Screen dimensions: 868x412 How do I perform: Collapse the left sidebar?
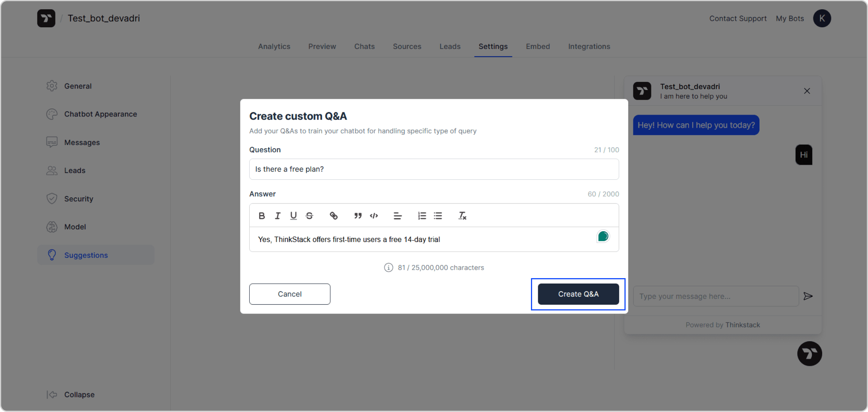pyautogui.click(x=70, y=394)
